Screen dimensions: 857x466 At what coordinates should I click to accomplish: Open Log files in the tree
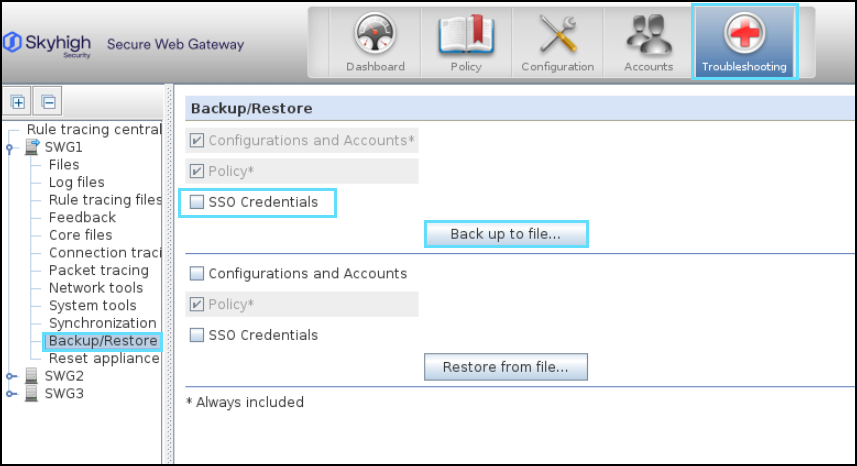pyautogui.click(x=76, y=182)
